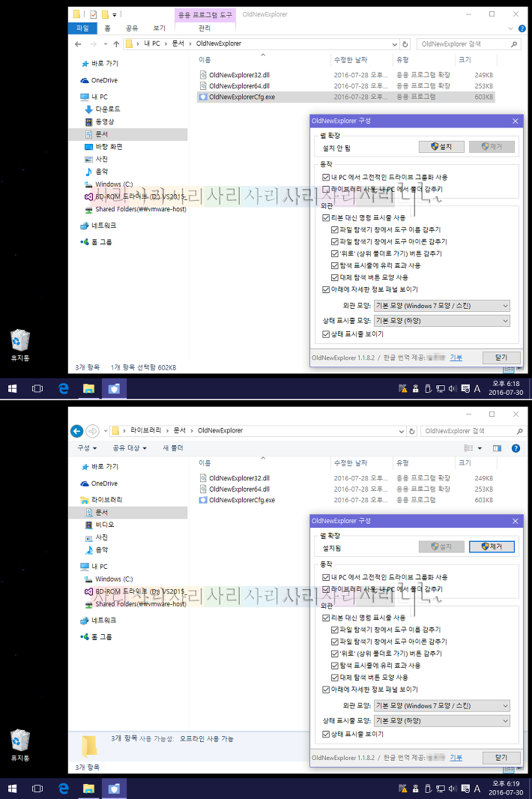Viewport: 532px width, 799px height.
Task: Toggle 대체 탐색 버튼 모양 사용 in the 설치됨 dialog
Action: click(335, 678)
